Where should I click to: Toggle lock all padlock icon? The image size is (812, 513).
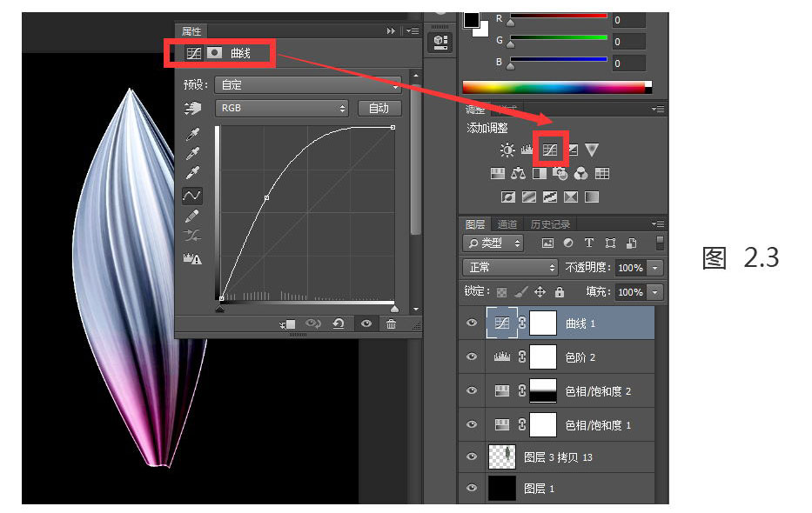560,292
